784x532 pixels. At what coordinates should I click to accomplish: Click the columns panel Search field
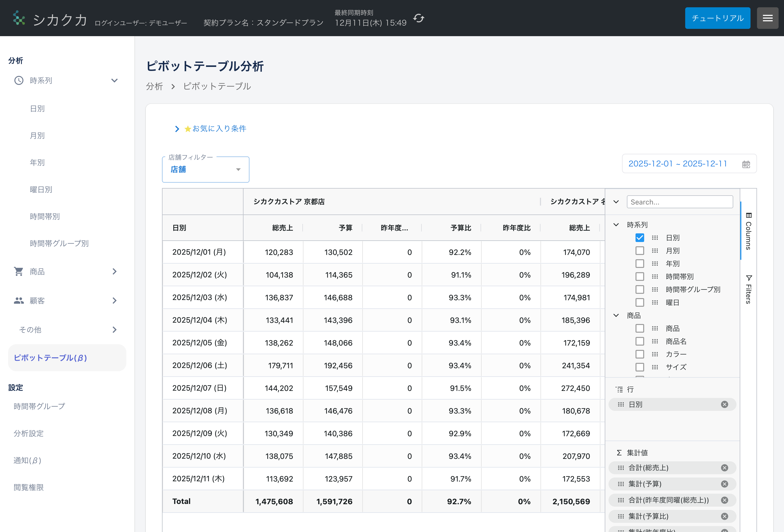(680, 202)
